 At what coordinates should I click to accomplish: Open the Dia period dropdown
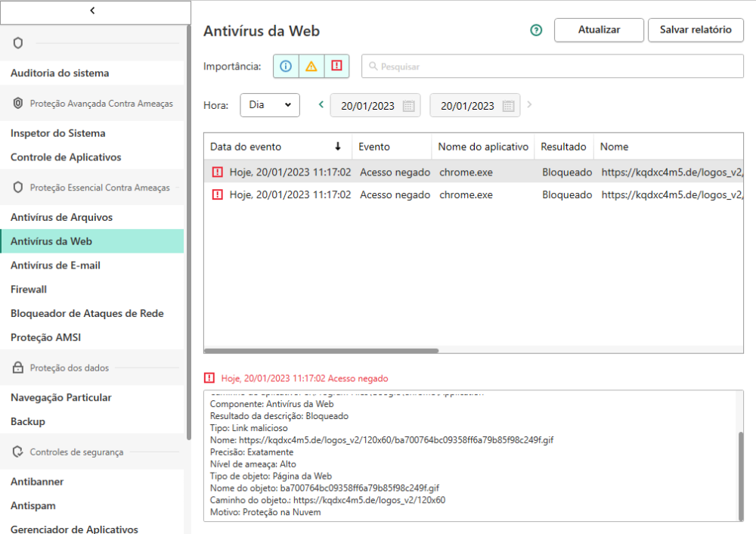click(x=270, y=104)
